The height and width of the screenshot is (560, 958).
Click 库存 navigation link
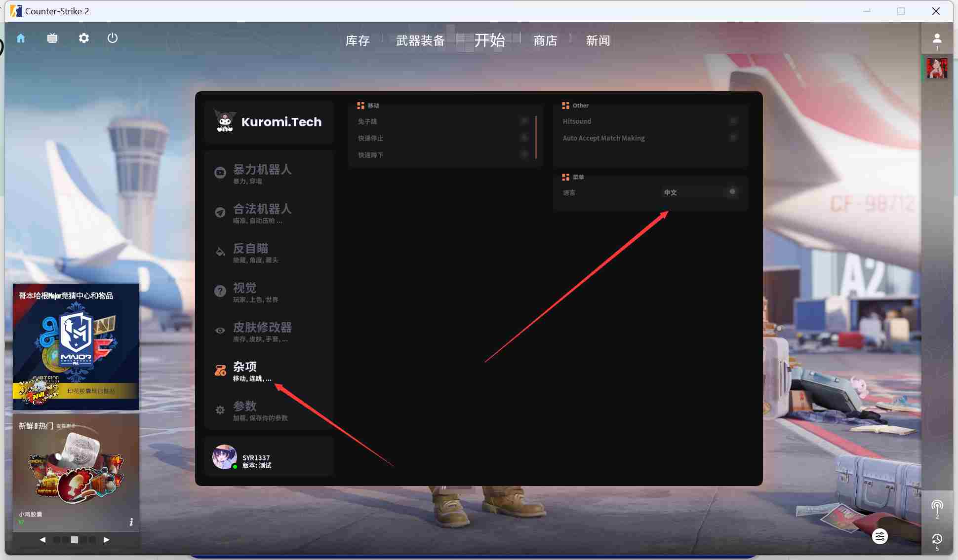pos(359,40)
